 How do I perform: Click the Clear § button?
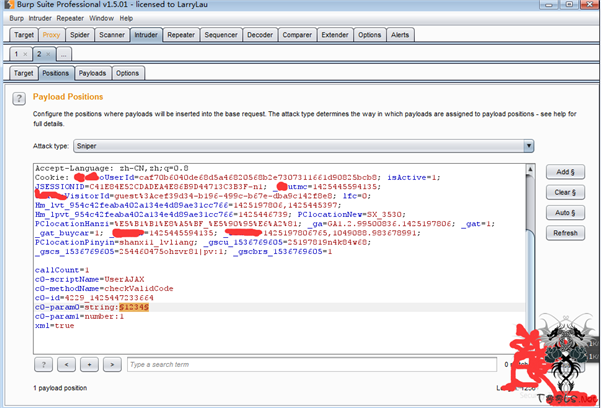(x=563, y=192)
